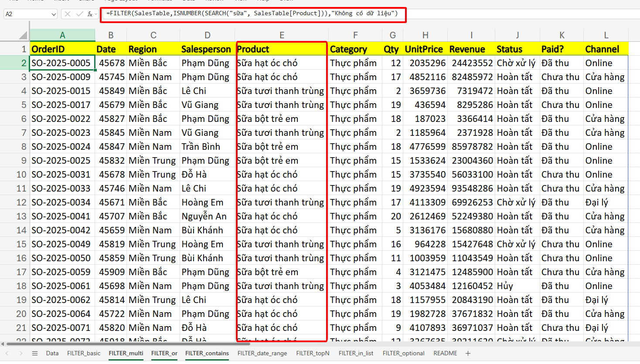The image size is (640, 364).
Task: Select column L header
Action: tap(606, 35)
